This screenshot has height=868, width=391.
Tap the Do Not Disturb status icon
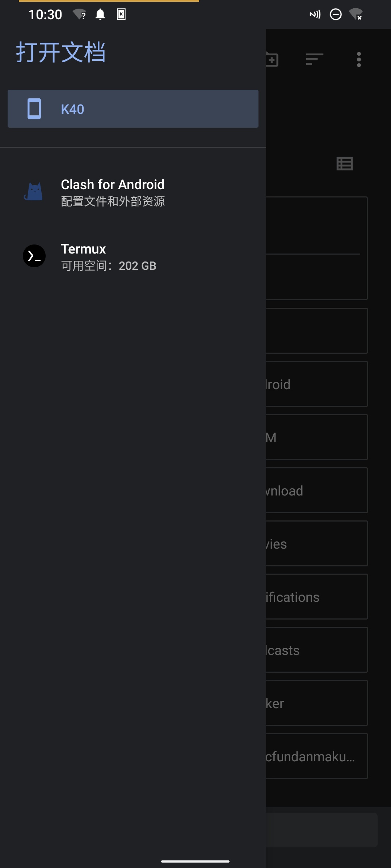(335, 14)
